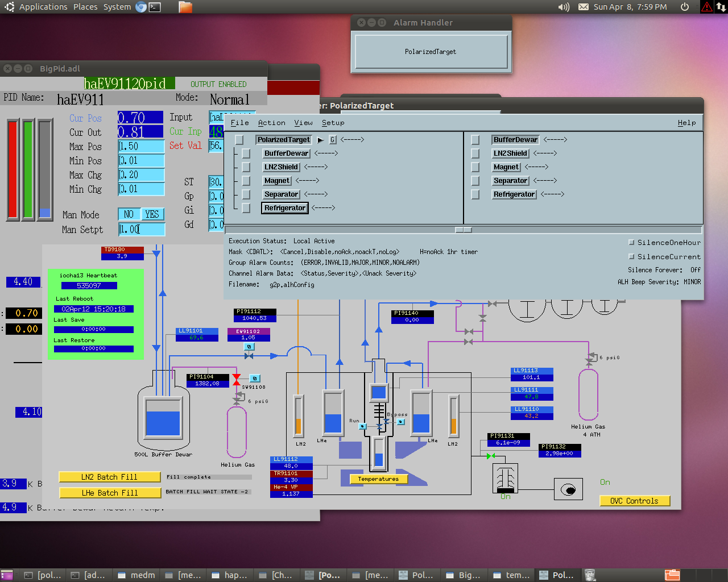Click the LHe Batch Fill button

(110, 493)
